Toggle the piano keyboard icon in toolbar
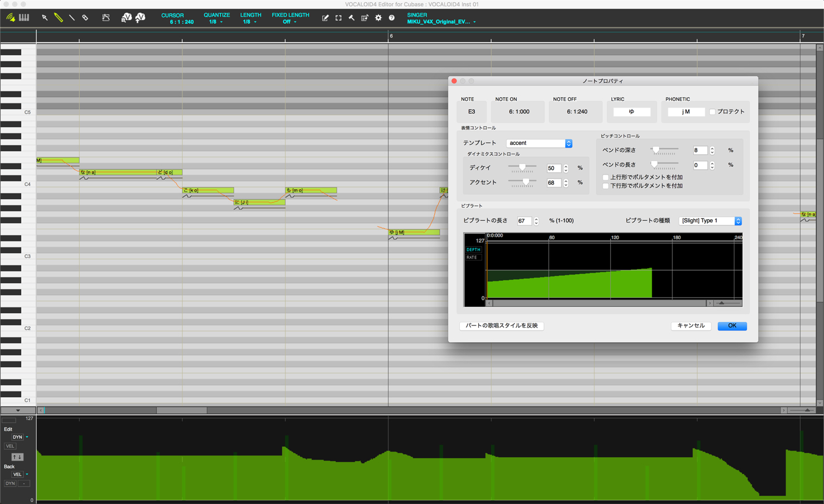The image size is (824, 504). coord(24,18)
